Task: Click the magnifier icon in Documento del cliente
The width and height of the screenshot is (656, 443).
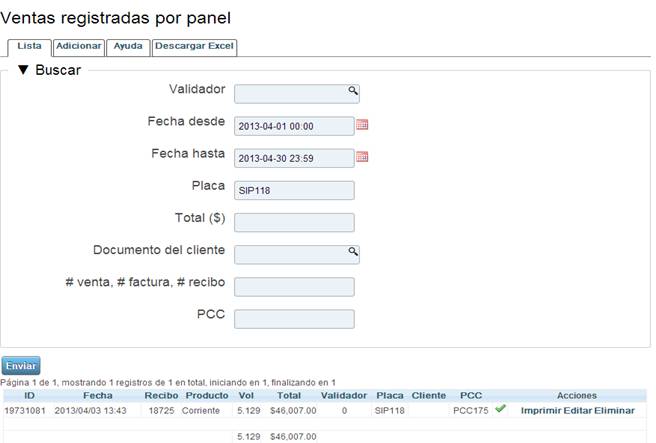Action: (352, 251)
